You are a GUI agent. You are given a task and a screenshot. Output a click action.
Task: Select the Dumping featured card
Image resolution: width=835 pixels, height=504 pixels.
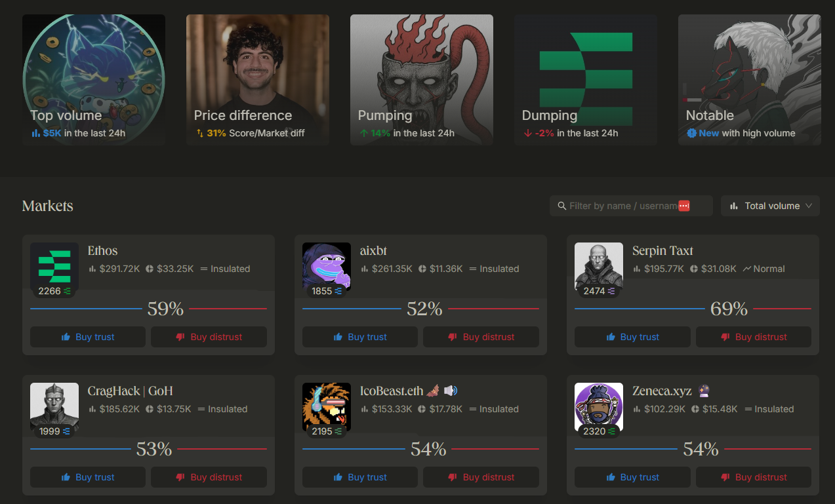[x=586, y=80]
